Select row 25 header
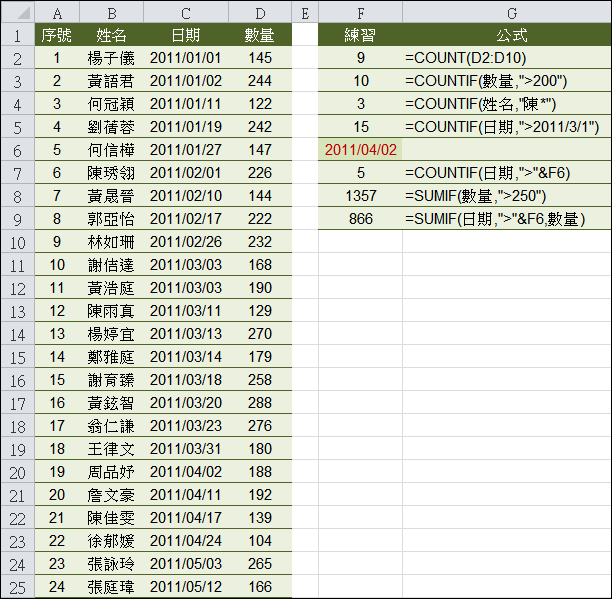The height and width of the screenshot is (599, 612). (x=18, y=587)
